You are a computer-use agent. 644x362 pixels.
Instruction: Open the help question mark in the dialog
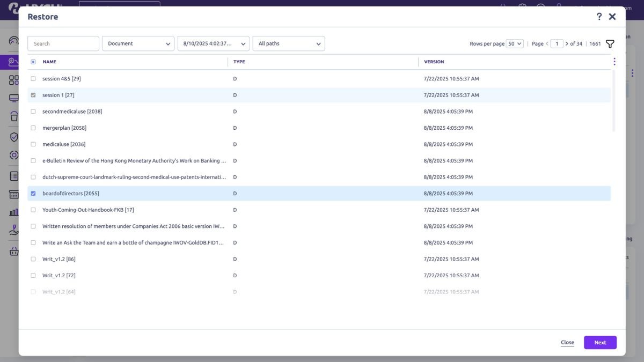598,16
